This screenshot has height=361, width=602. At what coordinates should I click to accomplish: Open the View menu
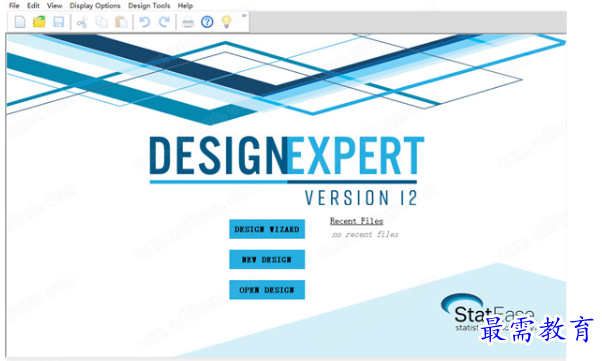click(x=55, y=5)
